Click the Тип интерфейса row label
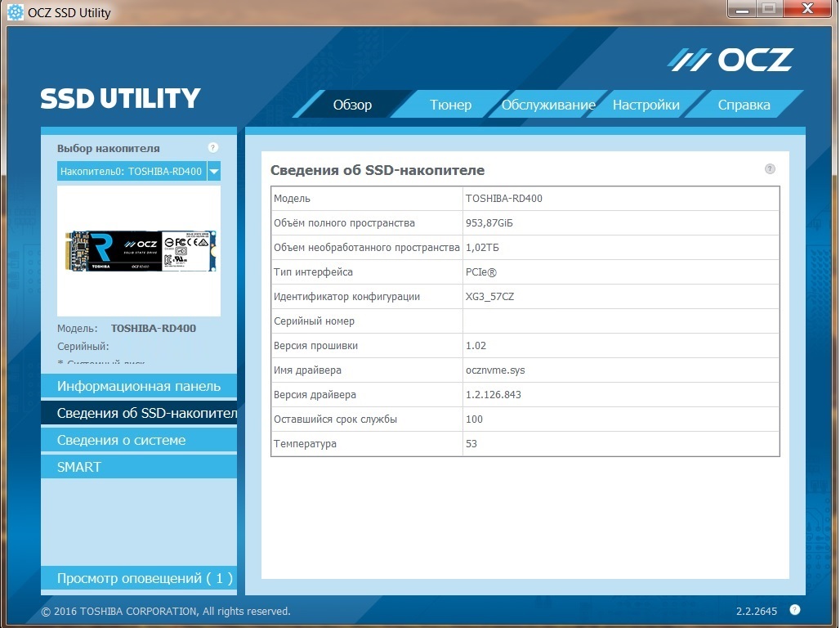The image size is (840, 628). [314, 272]
